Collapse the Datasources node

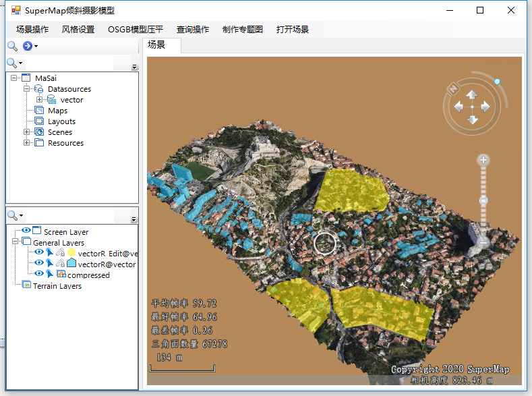click(x=26, y=89)
